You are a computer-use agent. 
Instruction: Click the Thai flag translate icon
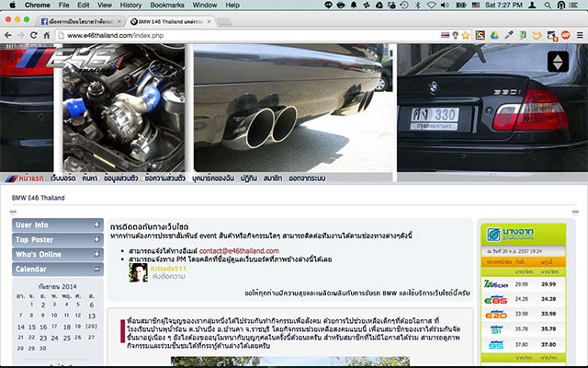click(445, 35)
